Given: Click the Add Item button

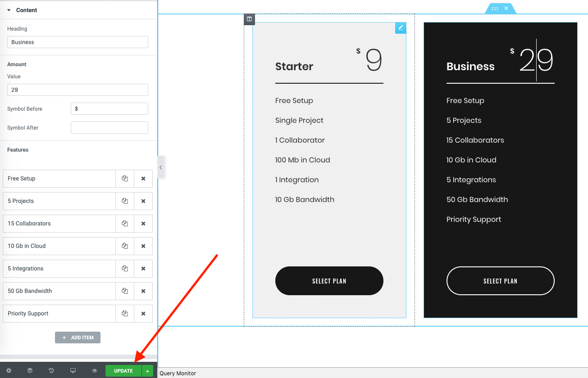Looking at the screenshot, I should pos(77,337).
